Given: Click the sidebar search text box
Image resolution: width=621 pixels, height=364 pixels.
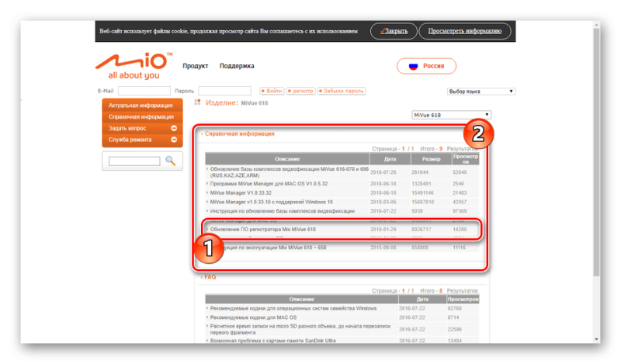Looking at the screenshot, I should 134,161.
